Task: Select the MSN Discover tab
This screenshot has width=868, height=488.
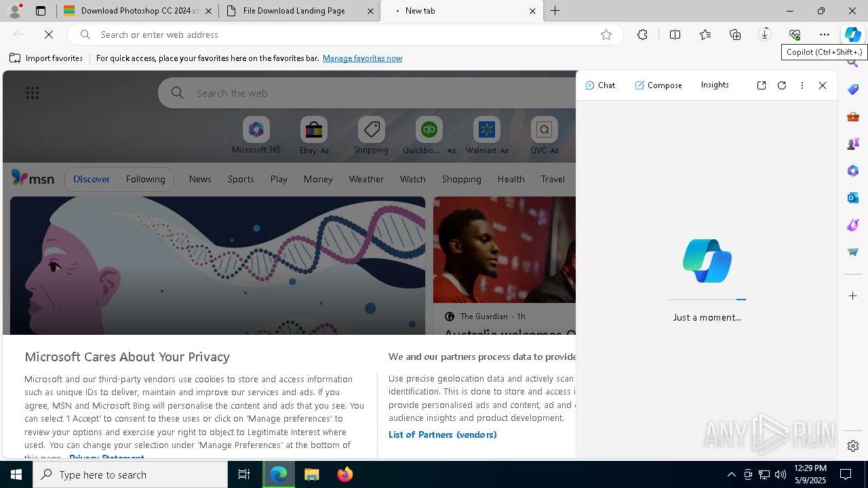Action: [x=92, y=179]
